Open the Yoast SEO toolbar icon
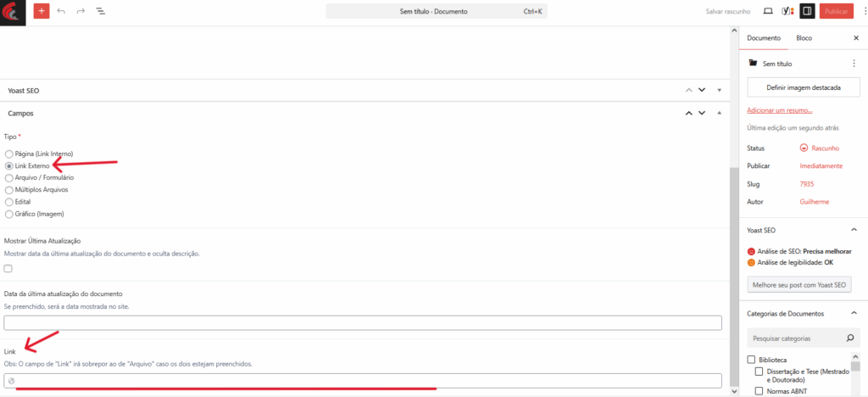 787,11
